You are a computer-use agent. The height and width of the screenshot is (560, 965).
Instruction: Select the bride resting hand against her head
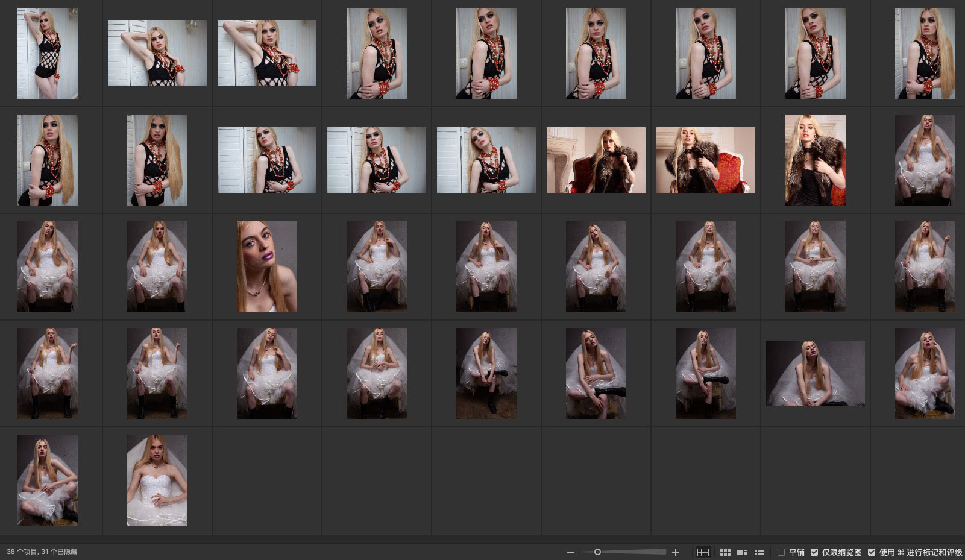pyautogui.click(x=925, y=373)
